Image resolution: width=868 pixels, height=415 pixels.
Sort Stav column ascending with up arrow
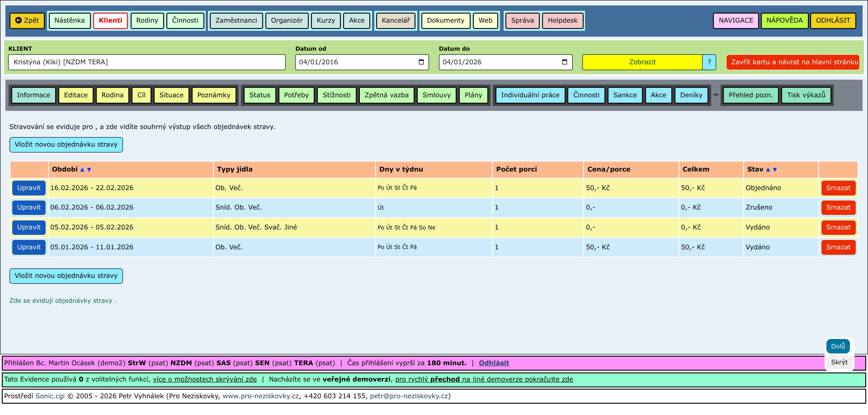pos(768,170)
